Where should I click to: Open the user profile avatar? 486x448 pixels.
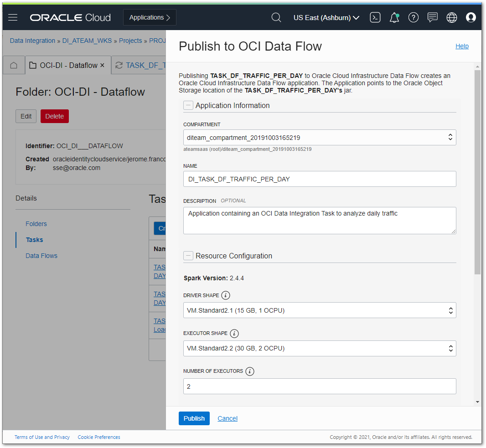coord(471,17)
